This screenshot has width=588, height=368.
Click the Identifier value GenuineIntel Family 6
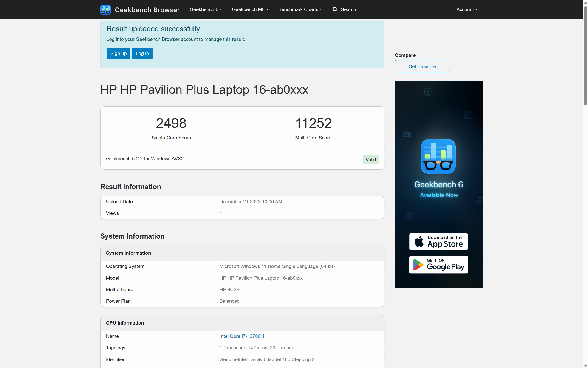[267, 359]
